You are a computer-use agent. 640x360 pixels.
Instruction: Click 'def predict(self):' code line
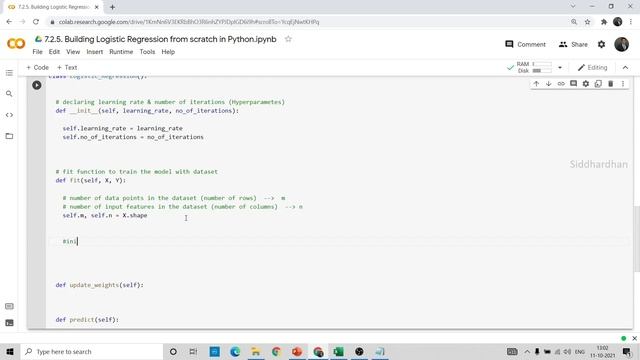(x=87, y=320)
